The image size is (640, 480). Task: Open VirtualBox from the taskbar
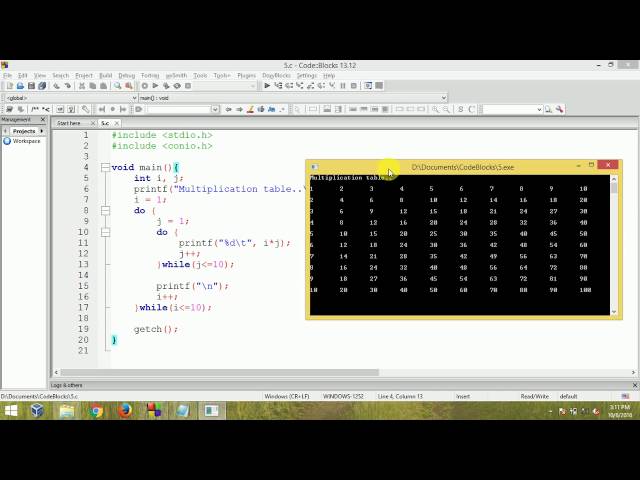tap(37, 411)
